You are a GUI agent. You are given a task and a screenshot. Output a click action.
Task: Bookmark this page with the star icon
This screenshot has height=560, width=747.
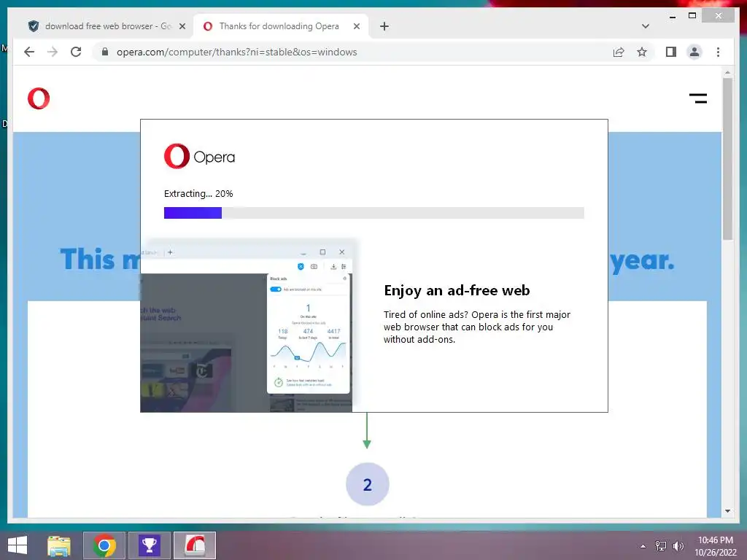[x=642, y=52]
